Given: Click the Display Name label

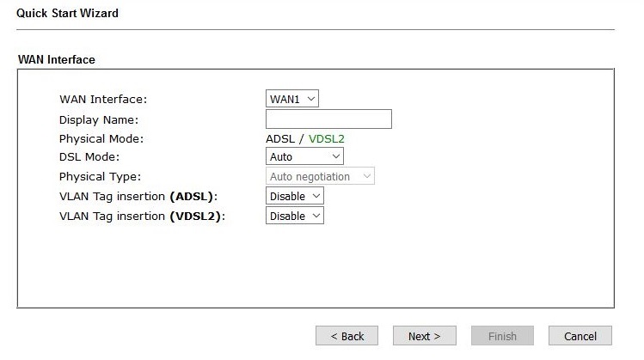Looking at the screenshot, I should tap(99, 120).
